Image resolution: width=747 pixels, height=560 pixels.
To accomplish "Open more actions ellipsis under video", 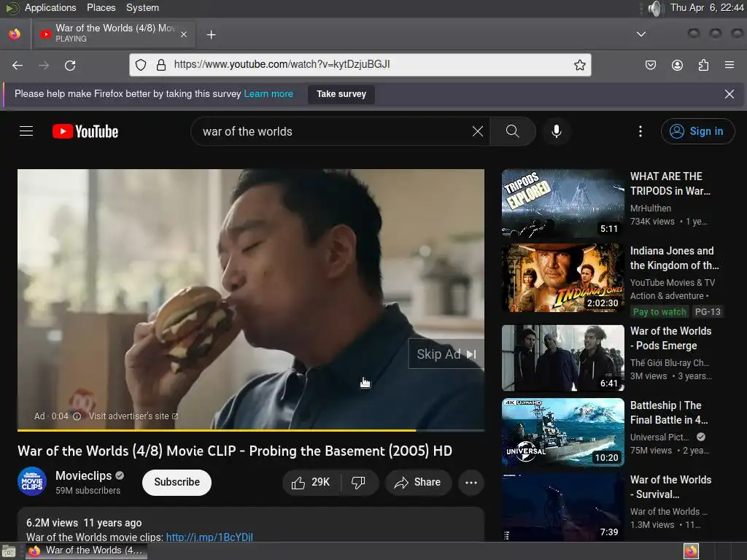I will [x=471, y=483].
